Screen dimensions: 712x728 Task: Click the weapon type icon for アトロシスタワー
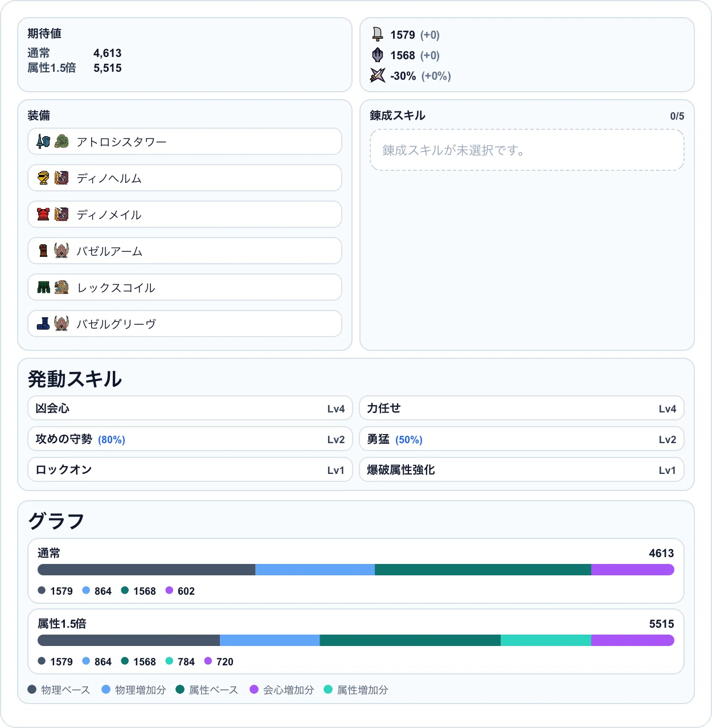coord(43,141)
